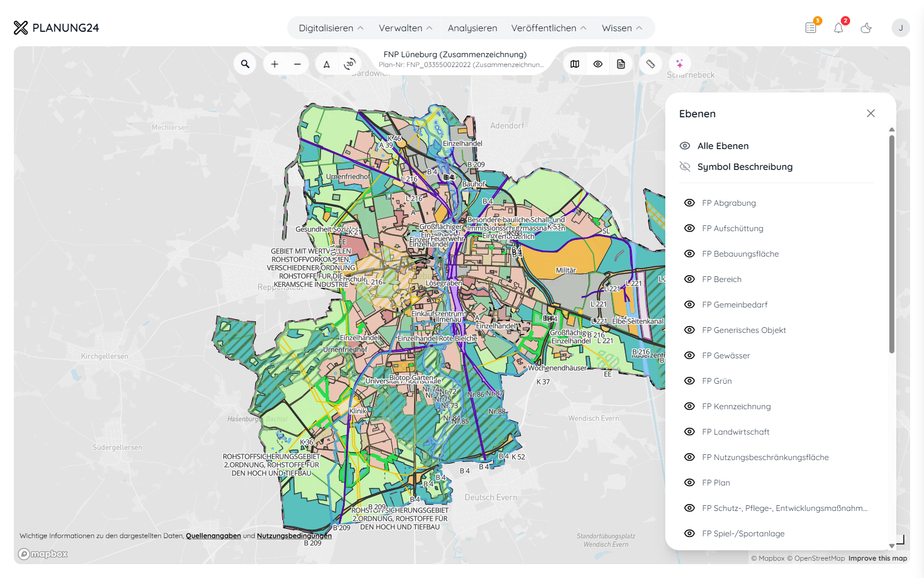Click the Improve this map link
Image resolution: width=924 pixels, height=578 pixels.
click(878, 558)
